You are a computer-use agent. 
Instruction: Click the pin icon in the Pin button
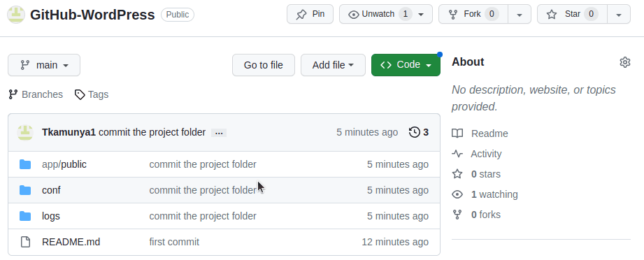301,15
